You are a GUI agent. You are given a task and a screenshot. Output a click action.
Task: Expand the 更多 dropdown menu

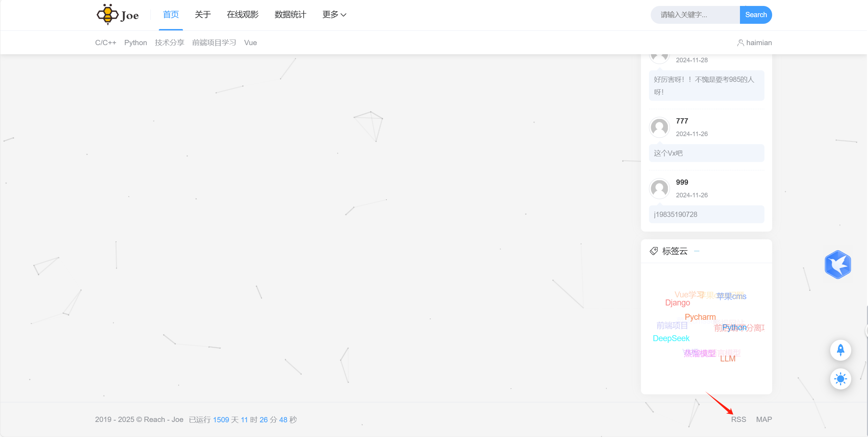pyautogui.click(x=334, y=15)
